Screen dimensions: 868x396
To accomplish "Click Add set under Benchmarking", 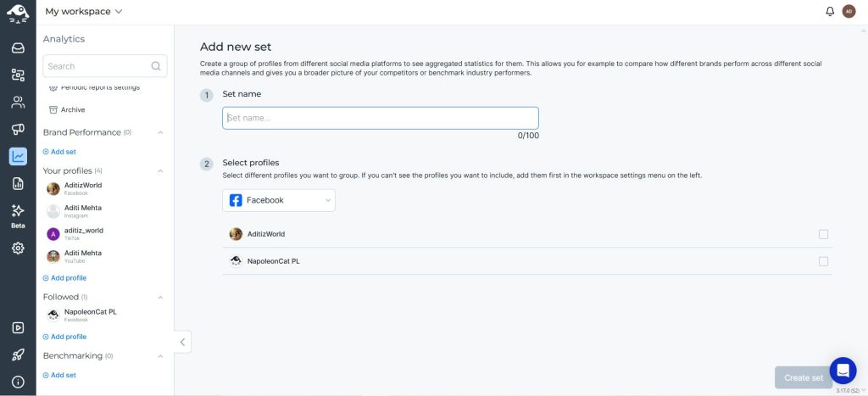I will [x=60, y=375].
